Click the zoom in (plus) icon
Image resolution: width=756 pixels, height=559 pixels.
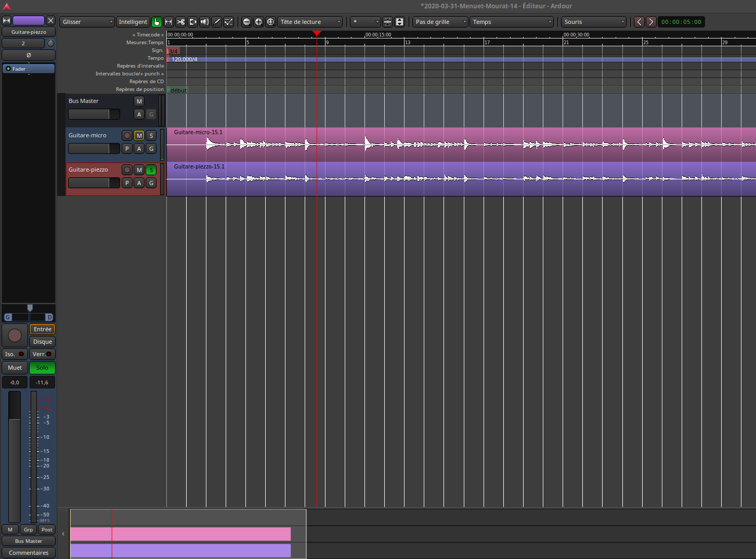click(258, 22)
